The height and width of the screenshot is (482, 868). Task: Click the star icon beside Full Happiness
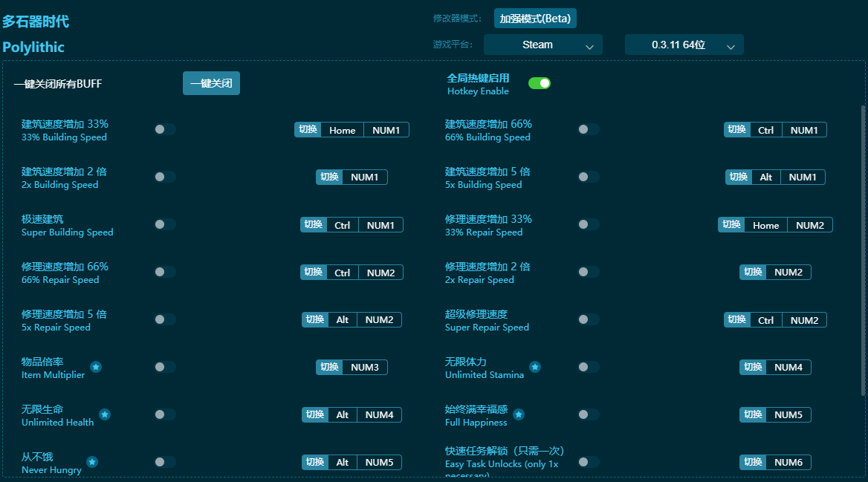(519, 414)
